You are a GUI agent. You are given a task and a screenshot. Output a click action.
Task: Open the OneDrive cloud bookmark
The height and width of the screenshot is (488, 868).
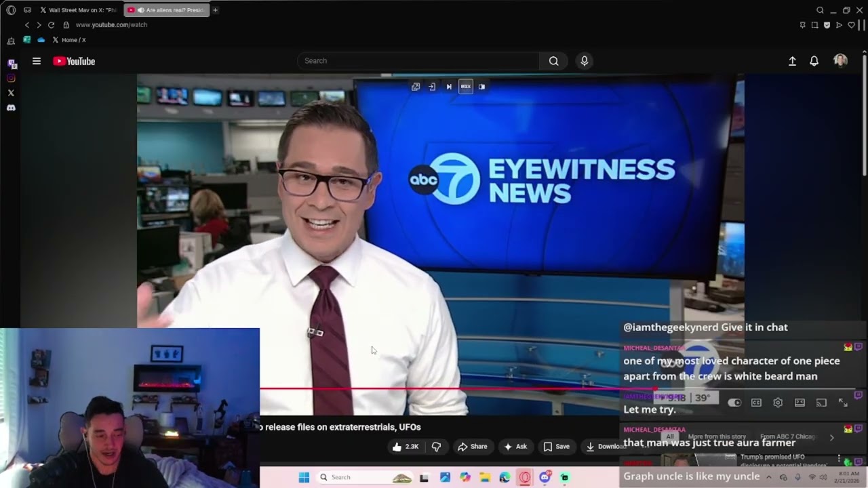41,40
